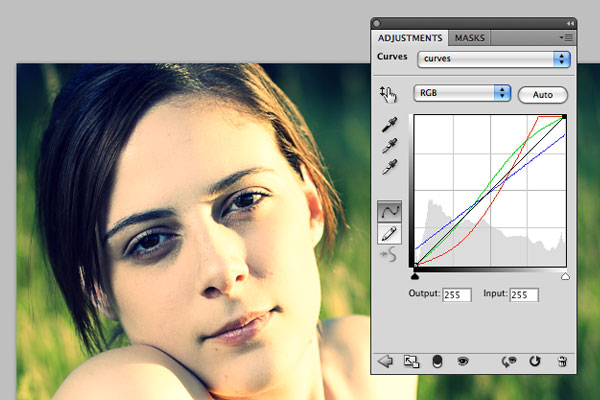Open the Adjustments panel options menu

pos(564,38)
